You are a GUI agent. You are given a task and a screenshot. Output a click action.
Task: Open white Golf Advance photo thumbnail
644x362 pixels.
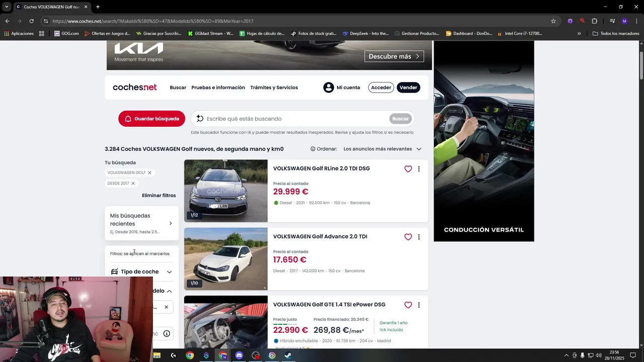click(x=226, y=259)
